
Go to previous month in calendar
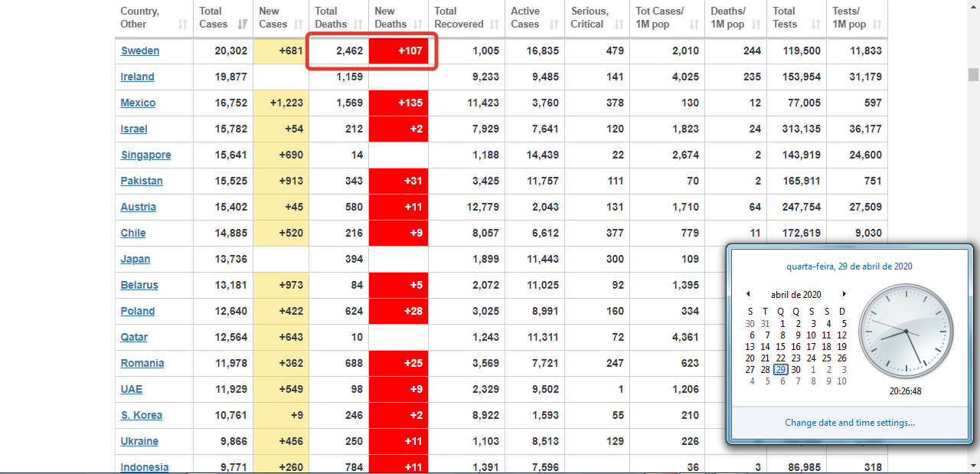click(749, 294)
